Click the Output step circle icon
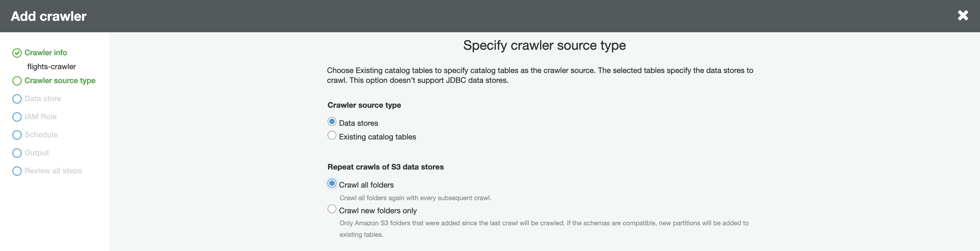Screen dimensions: 980x251 pos(17,153)
